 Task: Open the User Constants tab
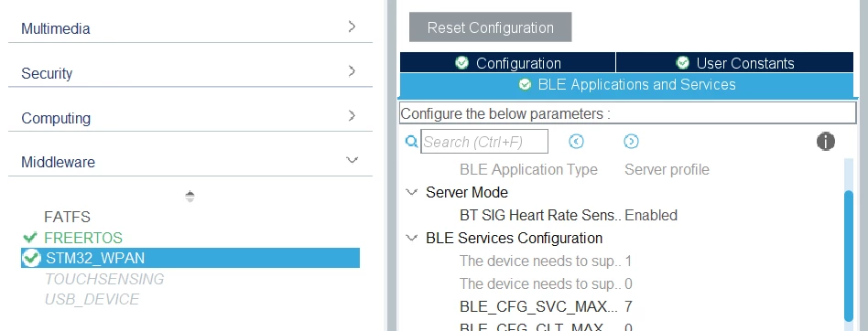(x=734, y=62)
